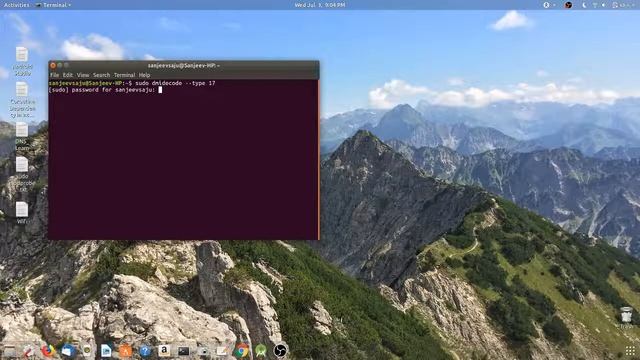Click the Activities button in top bar
Screen dimensions: 640x360
click(x=16, y=5)
